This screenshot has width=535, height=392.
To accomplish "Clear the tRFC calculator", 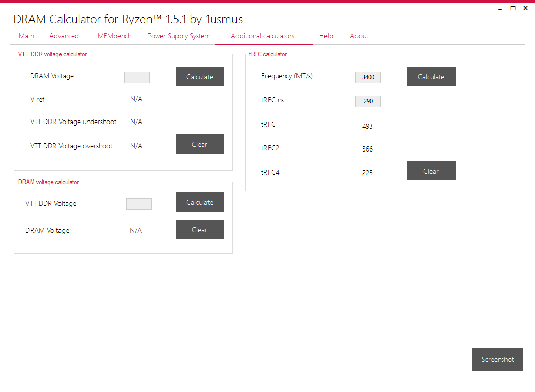I will click(431, 171).
